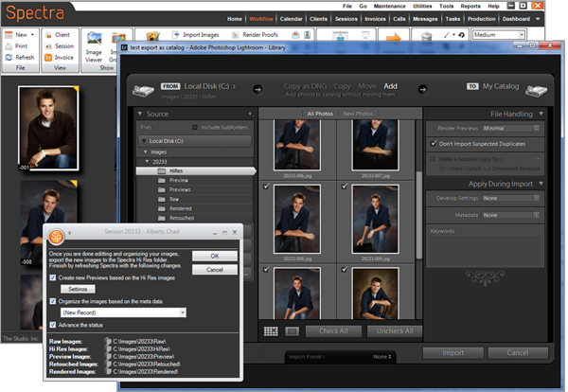Viewport: 568px width, 392px height.
Task: Click the destination drive icon beside My Catalog
Action: 536,91
